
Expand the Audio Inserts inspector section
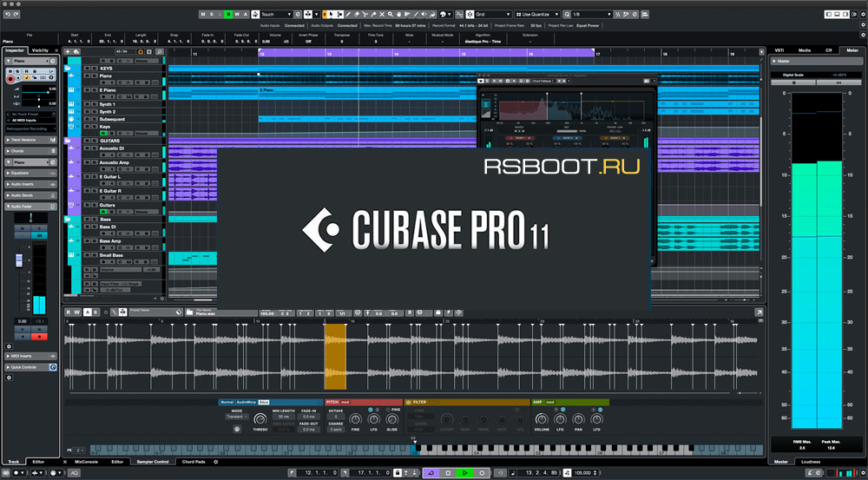click(x=31, y=184)
